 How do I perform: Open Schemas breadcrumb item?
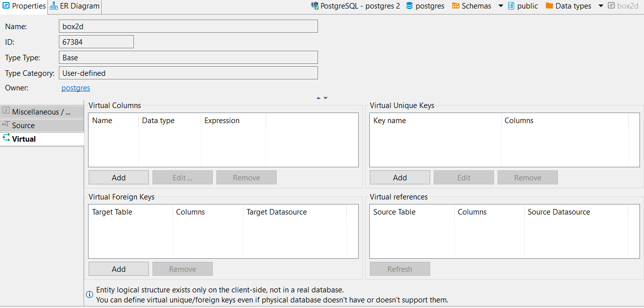pos(476,6)
